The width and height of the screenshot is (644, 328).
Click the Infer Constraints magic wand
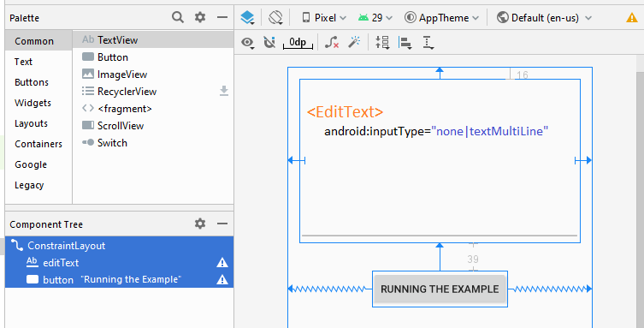point(354,42)
